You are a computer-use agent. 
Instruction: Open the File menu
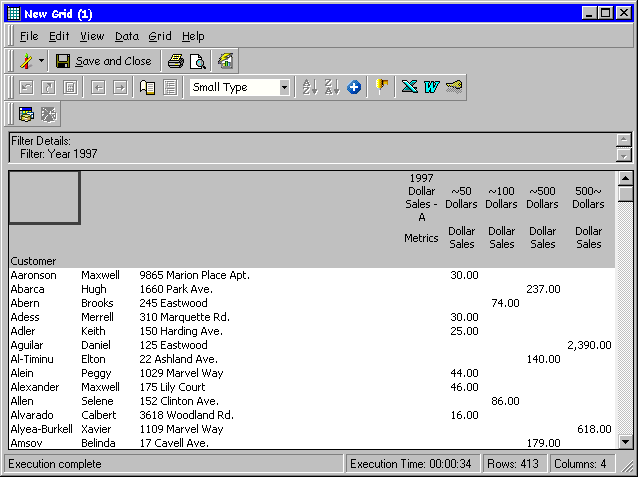(x=29, y=37)
